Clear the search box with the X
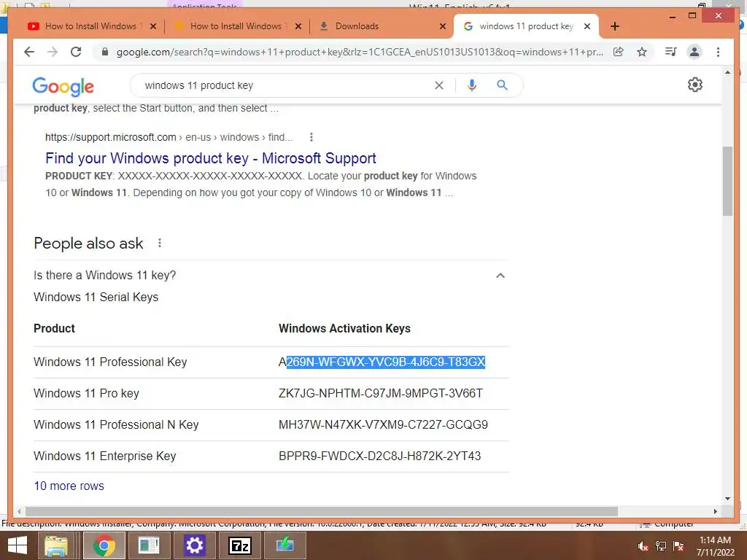747x560 pixels. tap(438, 85)
